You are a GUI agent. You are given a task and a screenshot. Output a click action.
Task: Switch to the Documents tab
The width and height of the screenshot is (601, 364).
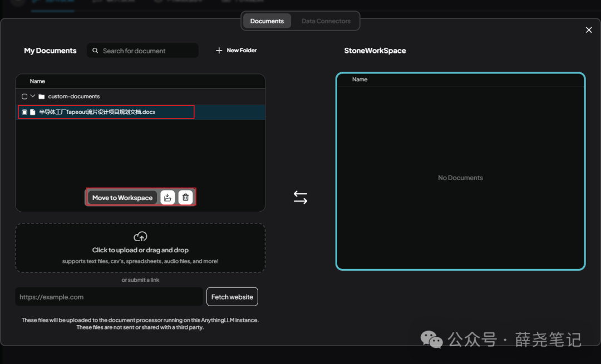[x=267, y=21]
